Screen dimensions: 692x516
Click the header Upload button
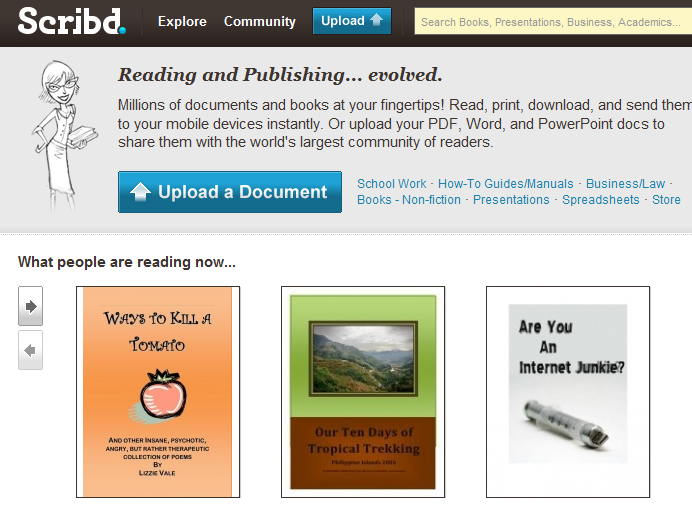(352, 21)
